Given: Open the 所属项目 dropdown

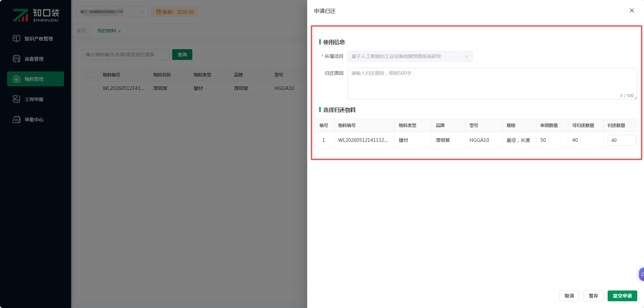Looking at the screenshot, I should (410, 56).
